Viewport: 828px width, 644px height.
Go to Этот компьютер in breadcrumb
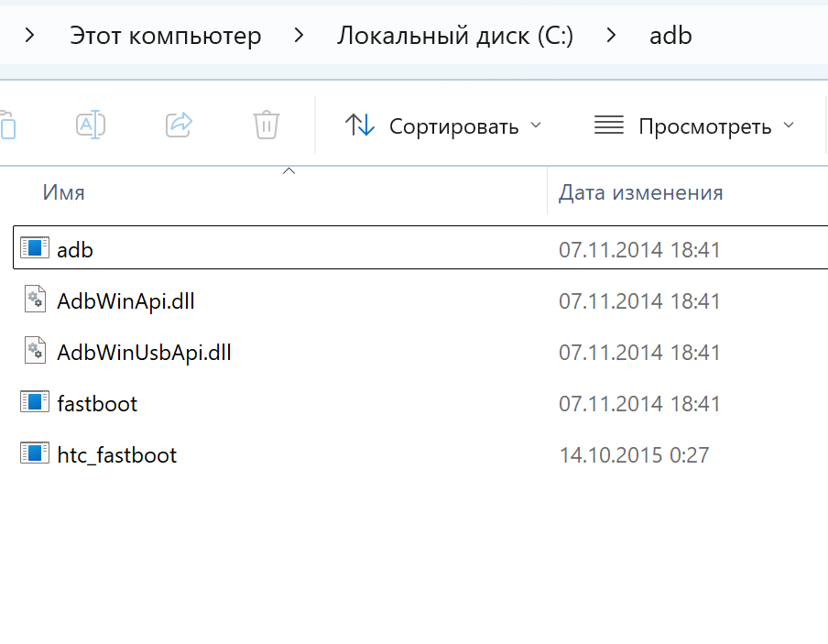(165, 36)
